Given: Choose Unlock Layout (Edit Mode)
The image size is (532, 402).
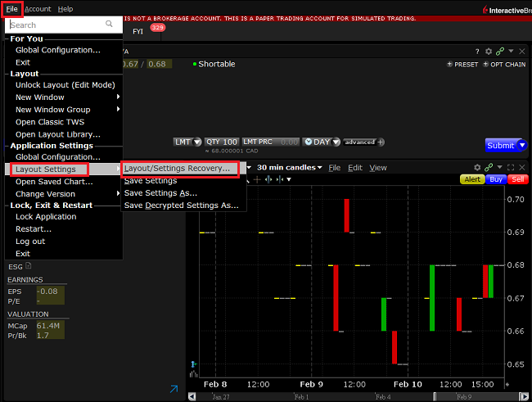Looking at the screenshot, I should click(x=65, y=85).
